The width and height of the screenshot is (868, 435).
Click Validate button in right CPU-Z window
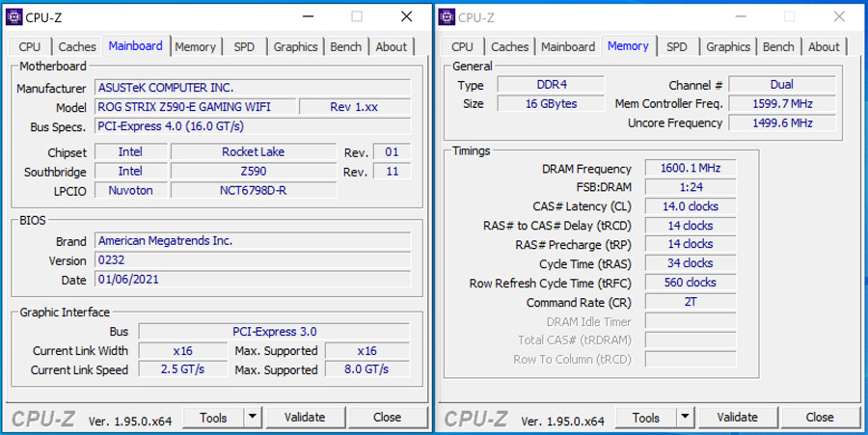point(738,418)
